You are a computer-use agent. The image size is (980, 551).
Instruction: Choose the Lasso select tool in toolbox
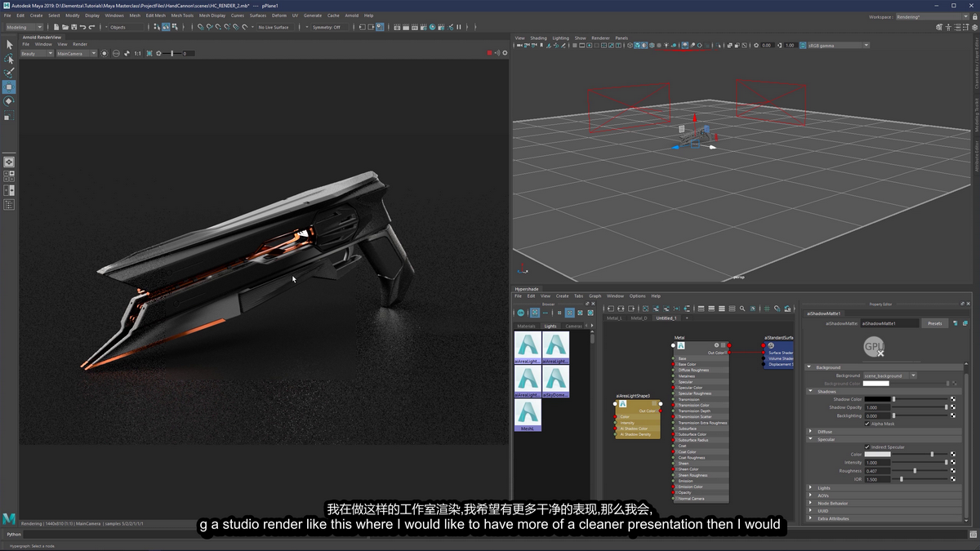coord(9,59)
